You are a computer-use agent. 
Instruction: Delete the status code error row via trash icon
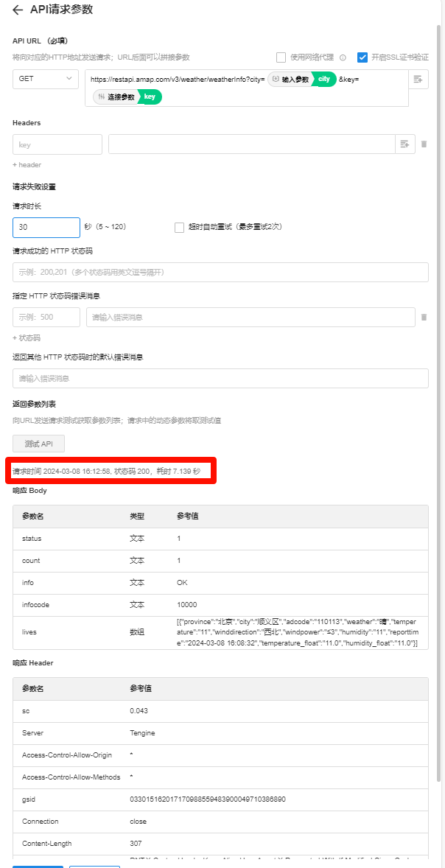click(x=424, y=317)
